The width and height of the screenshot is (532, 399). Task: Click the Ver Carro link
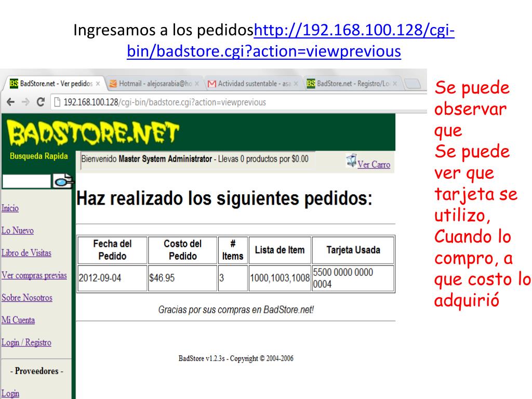pos(374,165)
